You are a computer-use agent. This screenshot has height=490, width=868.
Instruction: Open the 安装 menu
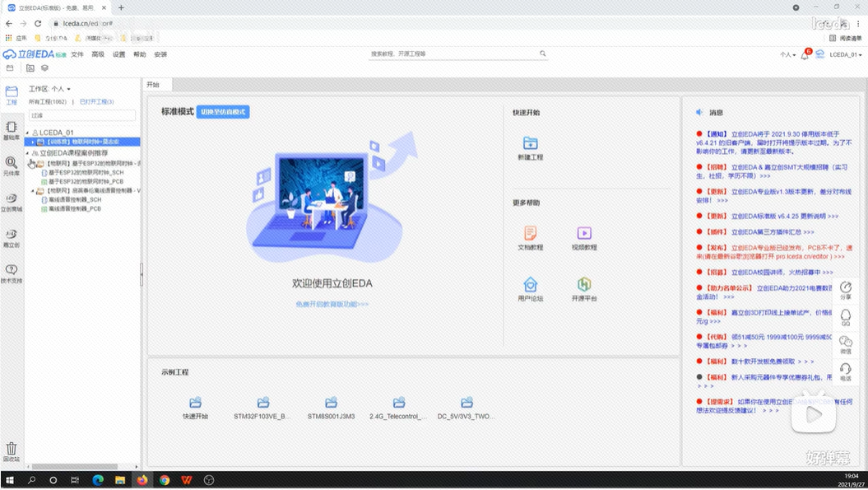point(160,54)
